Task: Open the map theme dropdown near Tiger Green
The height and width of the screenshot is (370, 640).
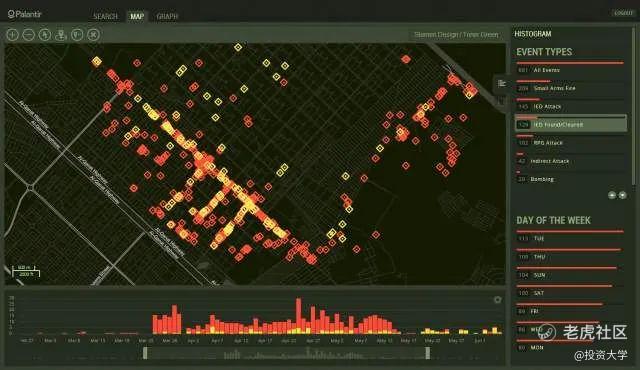Action: [456, 35]
